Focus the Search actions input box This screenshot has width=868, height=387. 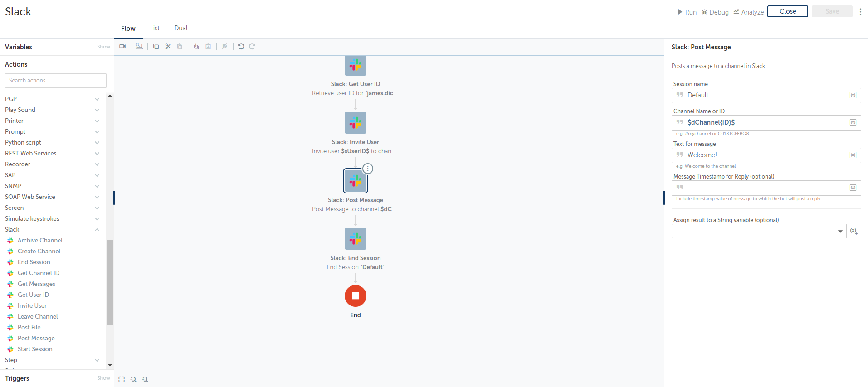coord(56,81)
